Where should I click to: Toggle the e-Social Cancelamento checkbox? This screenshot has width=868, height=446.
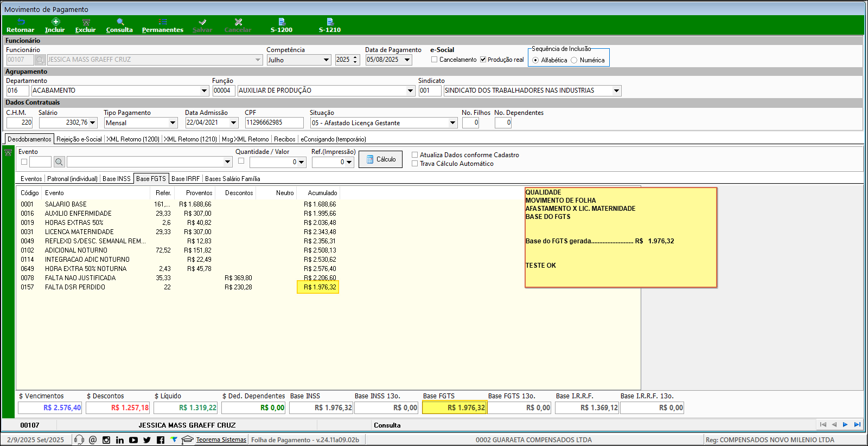coord(434,60)
